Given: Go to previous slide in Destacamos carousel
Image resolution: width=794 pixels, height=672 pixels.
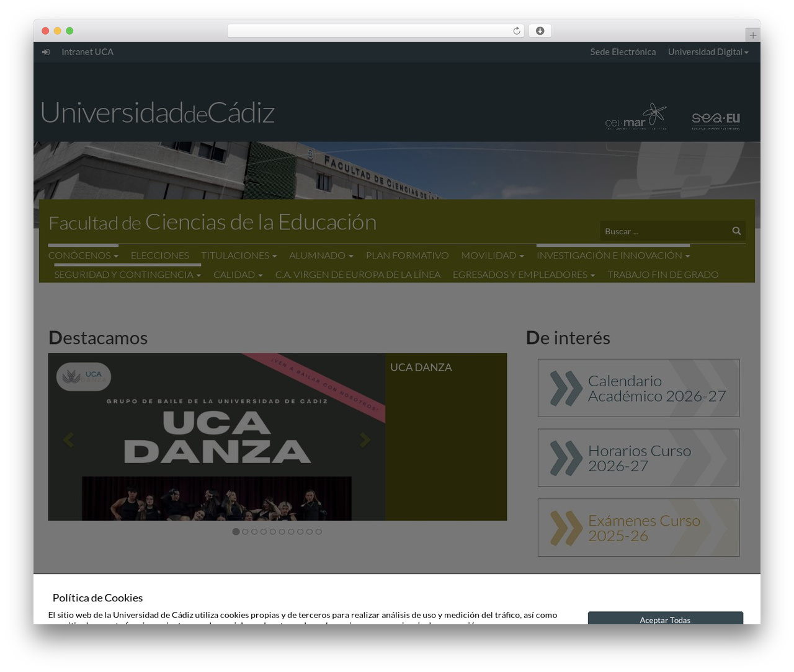Looking at the screenshot, I should coord(68,440).
